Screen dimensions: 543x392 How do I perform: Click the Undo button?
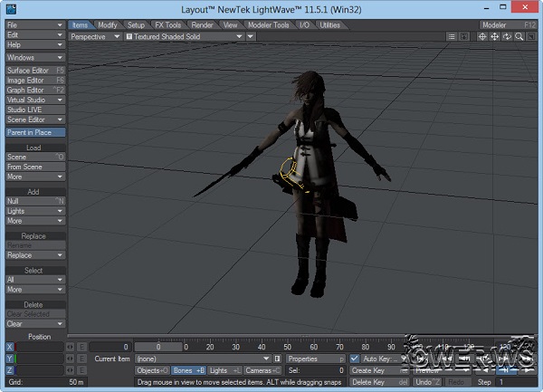coord(427,382)
